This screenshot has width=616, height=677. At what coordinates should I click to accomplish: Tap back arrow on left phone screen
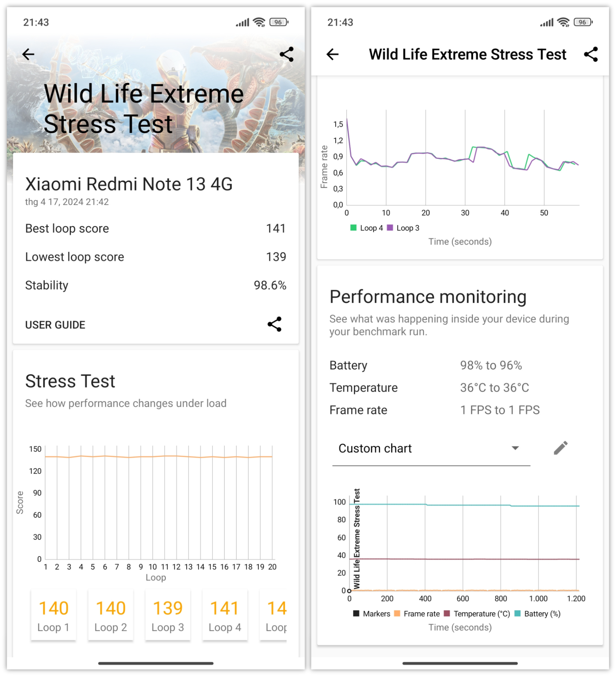click(x=29, y=54)
